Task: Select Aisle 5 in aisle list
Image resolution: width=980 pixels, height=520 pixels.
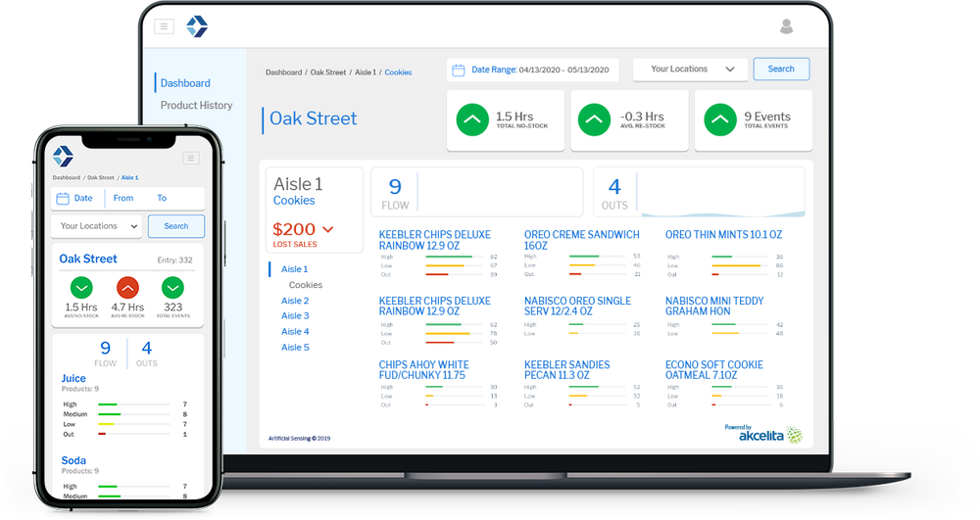Action: tap(295, 347)
